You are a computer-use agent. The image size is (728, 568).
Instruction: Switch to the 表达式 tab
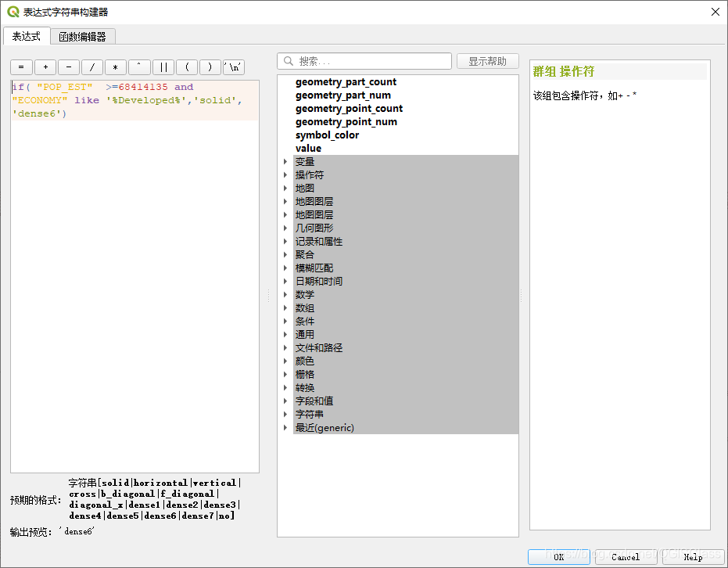coord(27,36)
